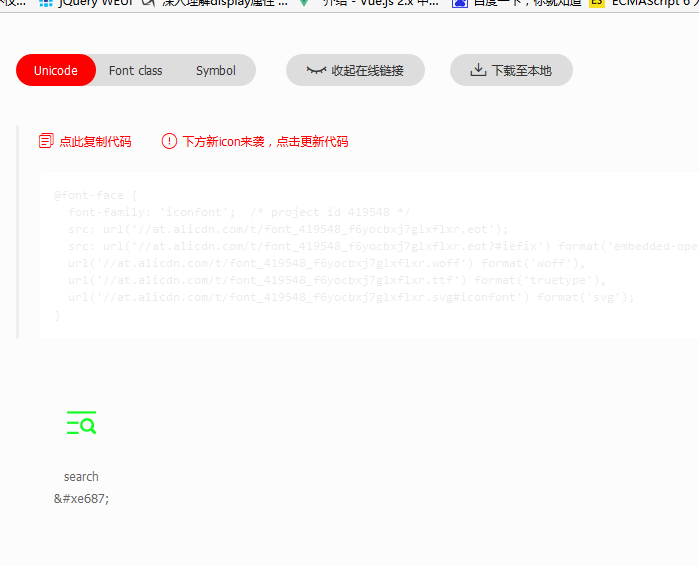Copy the code via 点此复制代码 link
Viewport: 699px width, 566px height.
click(x=95, y=142)
